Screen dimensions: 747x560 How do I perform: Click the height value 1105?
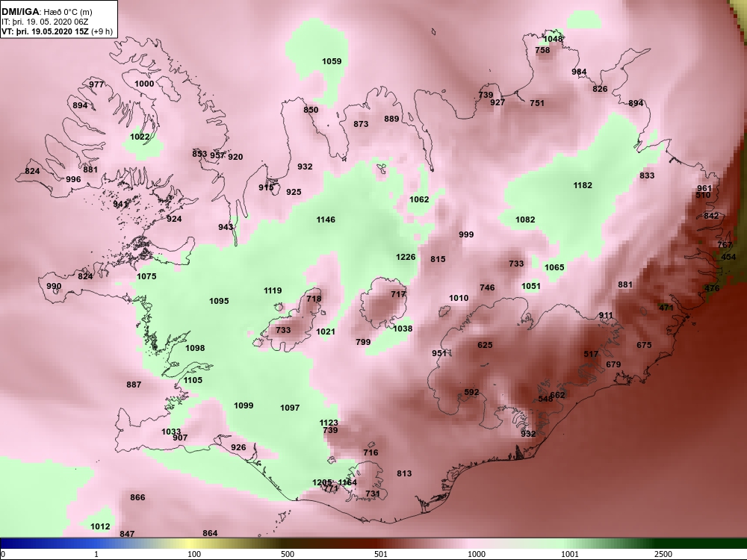(193, 380)
